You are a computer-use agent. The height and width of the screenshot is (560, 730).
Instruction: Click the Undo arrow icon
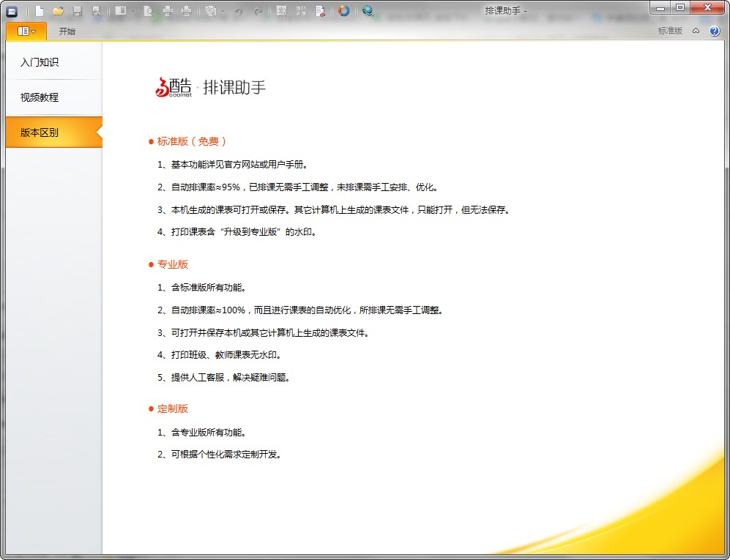[x=239, y=11]
